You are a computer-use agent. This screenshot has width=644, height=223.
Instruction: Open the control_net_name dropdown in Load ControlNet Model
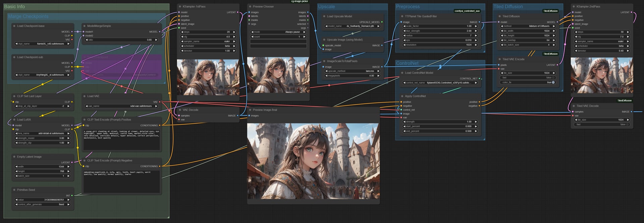(x=440, y=82)
